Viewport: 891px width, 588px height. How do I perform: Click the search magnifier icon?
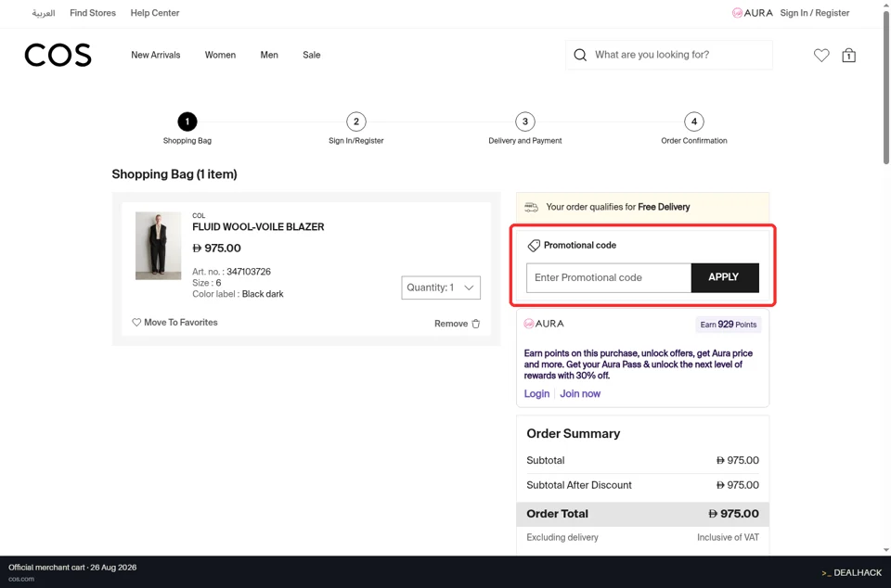tap(580, 55)
